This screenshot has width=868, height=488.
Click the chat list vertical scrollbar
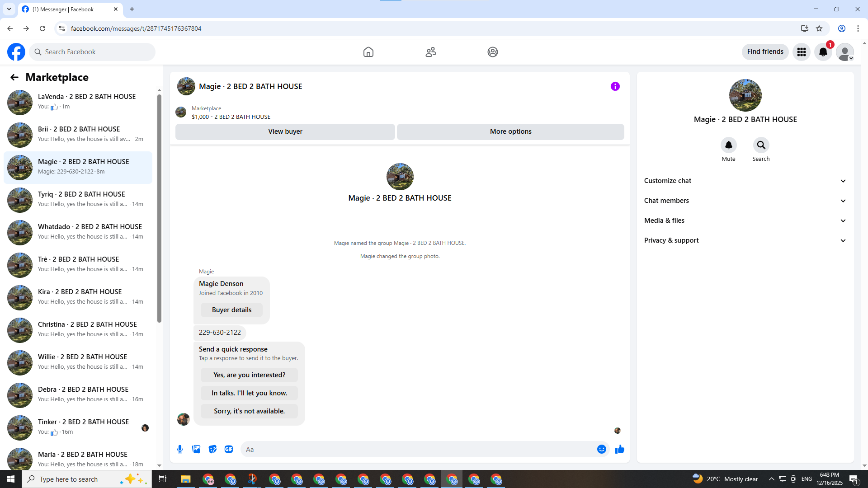(159, 208)
